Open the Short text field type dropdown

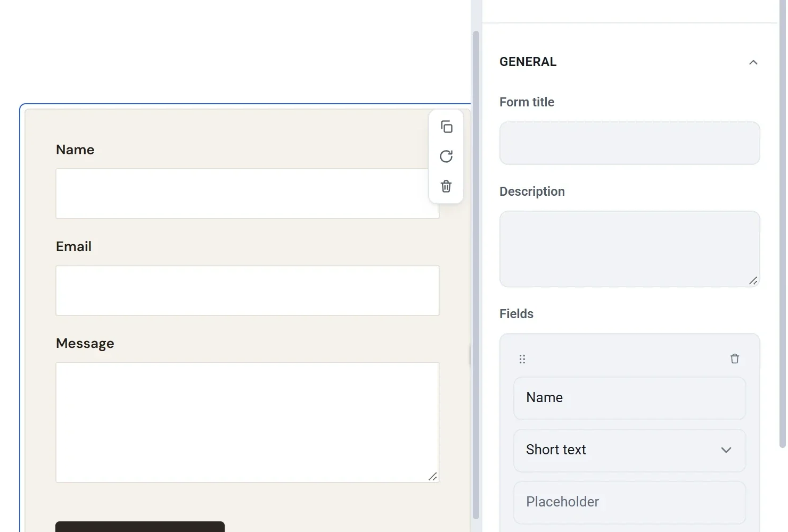(x=629, y=450)
